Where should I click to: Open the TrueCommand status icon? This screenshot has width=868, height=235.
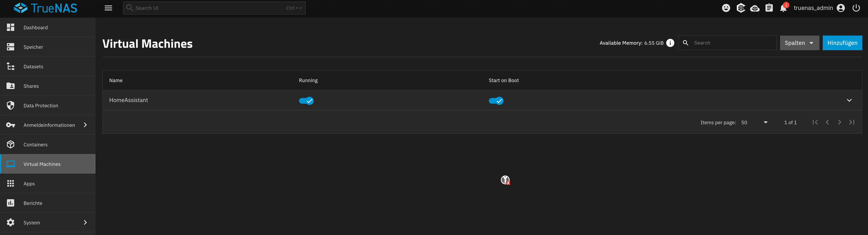click(x=741, y=8)
